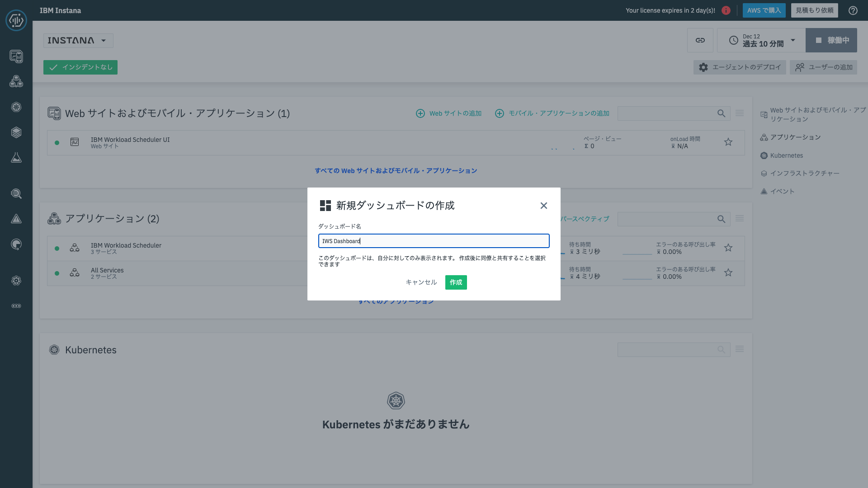This screenshot has height=488, width=868.
Task: Click キャンセル in the dashboard dialog
Action: tap(421, 282)
